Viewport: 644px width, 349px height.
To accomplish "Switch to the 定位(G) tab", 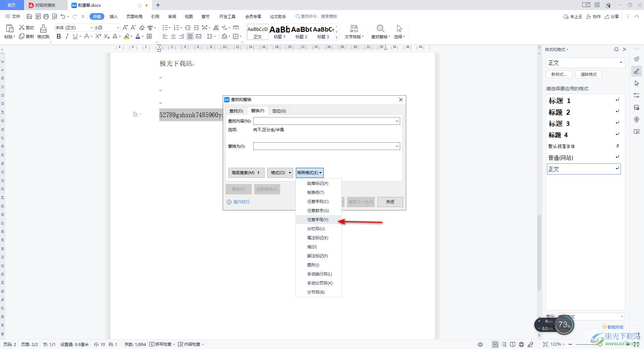I will 279,111.
